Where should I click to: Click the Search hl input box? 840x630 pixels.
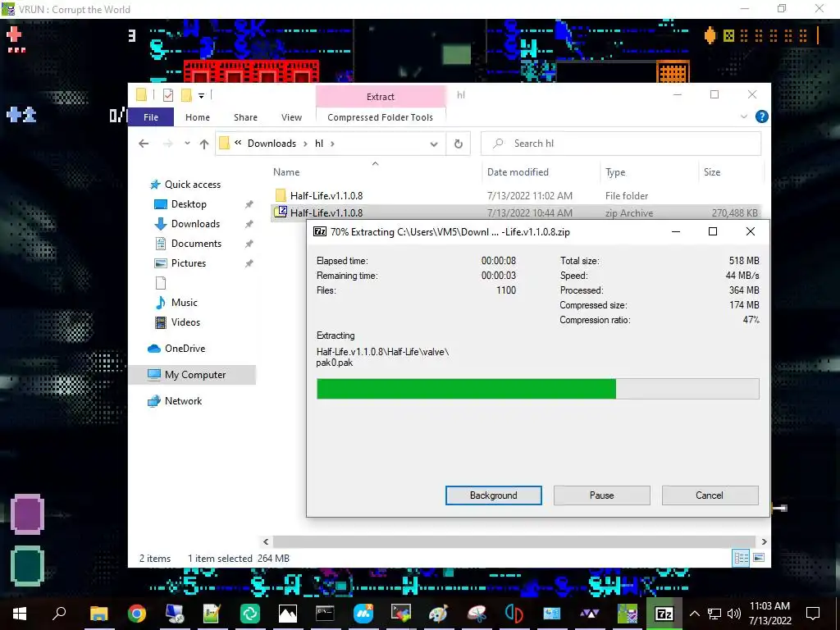(621, 144)
